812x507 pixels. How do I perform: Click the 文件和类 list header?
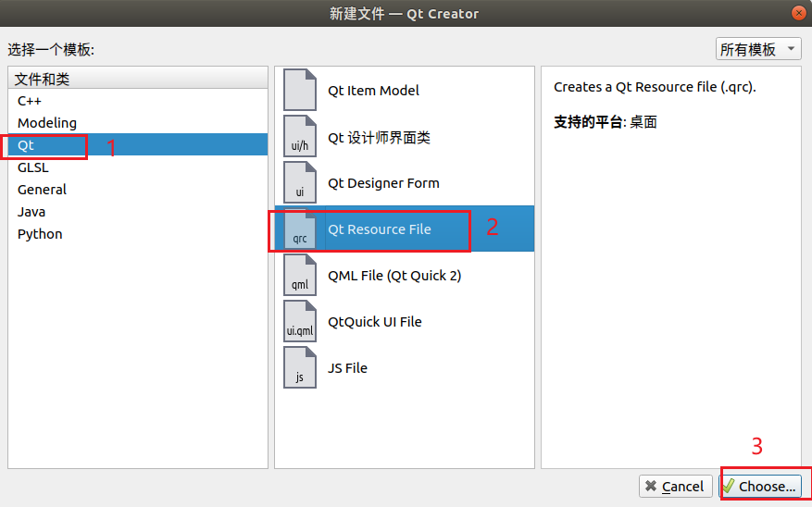click(138, 78)
